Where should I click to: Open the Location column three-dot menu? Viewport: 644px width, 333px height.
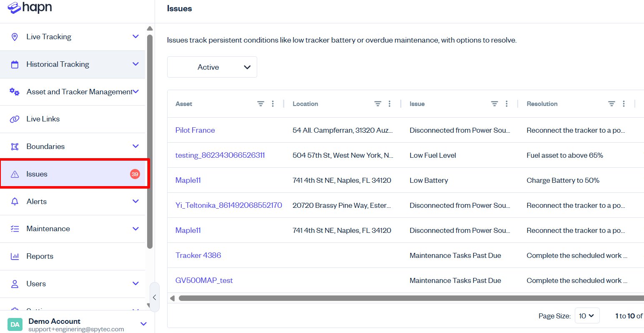pyautogui.click(x=389, y=104)
